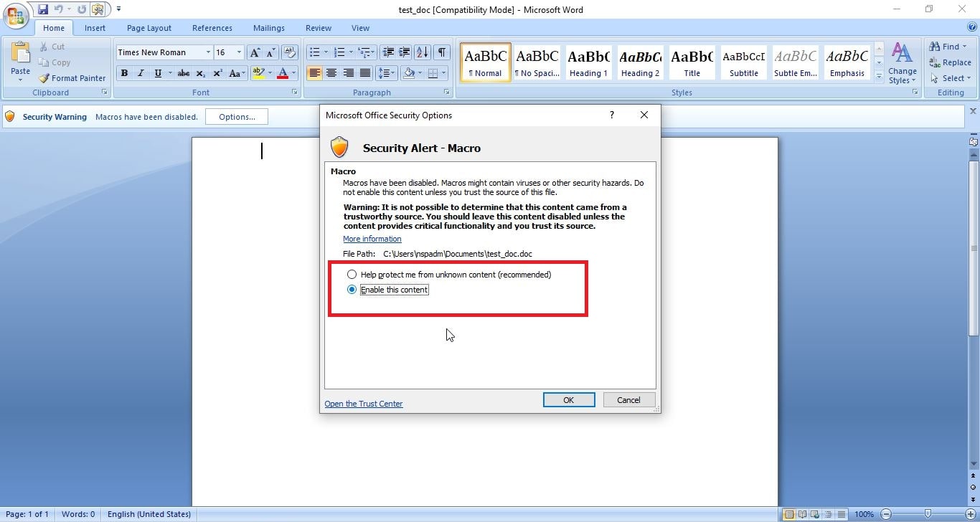Open the Mailings tab
The width and height of the screenshot is (980, 522).
(x=269, y=28)
